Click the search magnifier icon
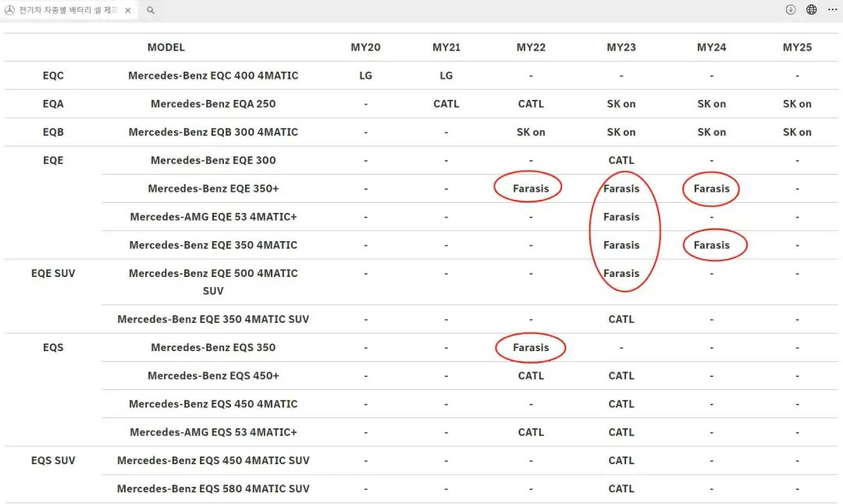Screen dimensions: 843x504 [151, 10]
